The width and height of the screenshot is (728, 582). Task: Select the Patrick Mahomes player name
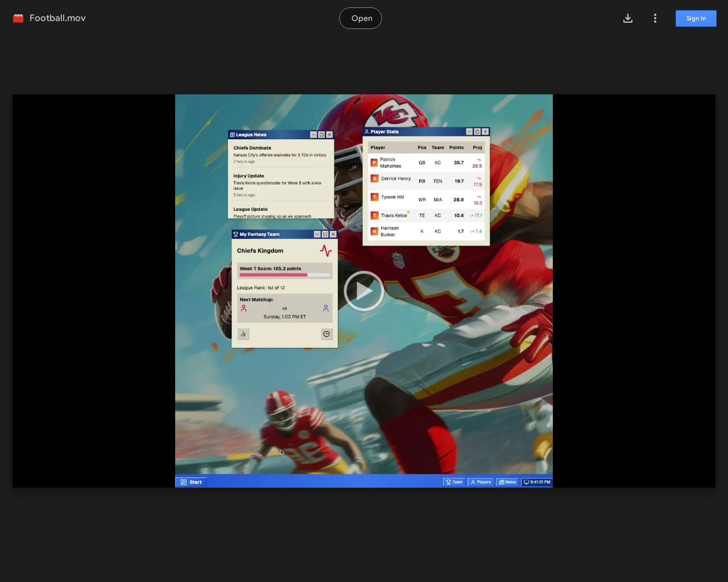pyautogui.click(x=391, y=163)
